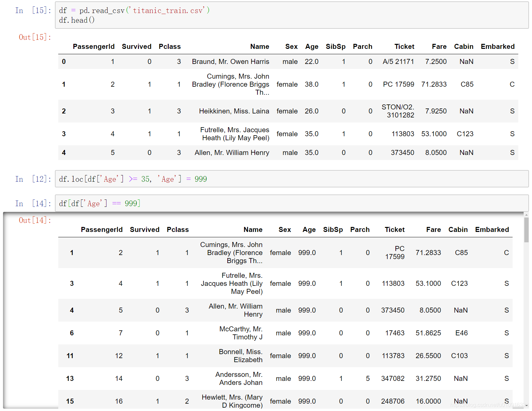The width and height of the screenshot is (532, 411).
Task: Click the read_csv code cell In [15]
Action: tap(292, 15)
